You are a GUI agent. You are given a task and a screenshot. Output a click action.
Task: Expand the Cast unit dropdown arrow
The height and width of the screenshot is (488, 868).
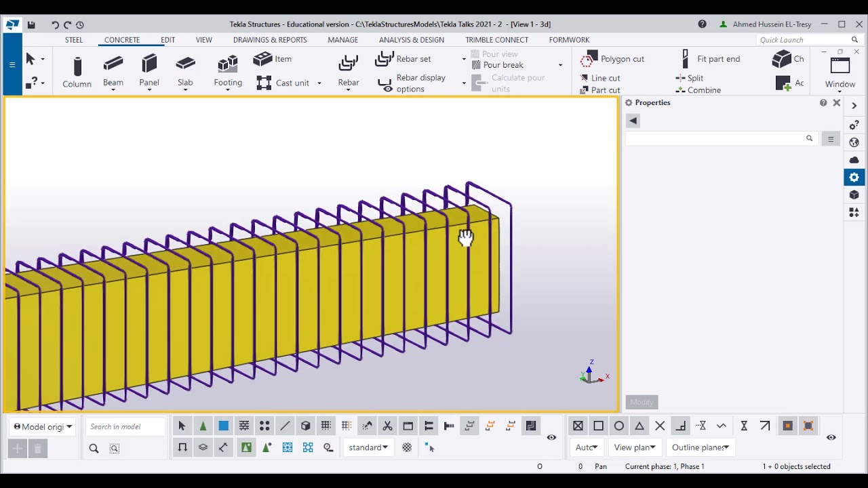pyautogui.click(x=319, y=83)
